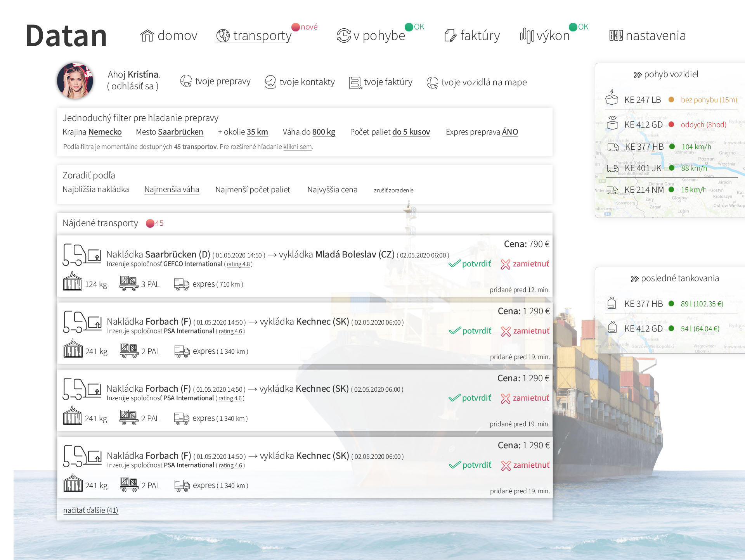Click načítať ďalšie (41) link

(x=91, y=510)
